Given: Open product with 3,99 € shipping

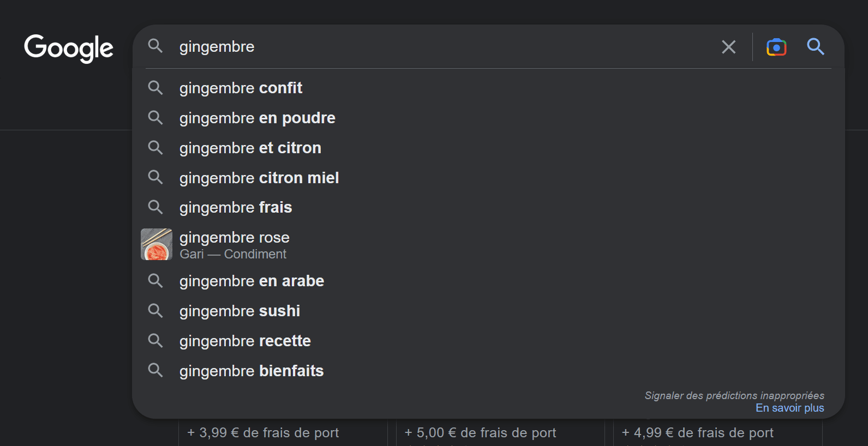Looking at the screenshot, I should tap(263, 433).
